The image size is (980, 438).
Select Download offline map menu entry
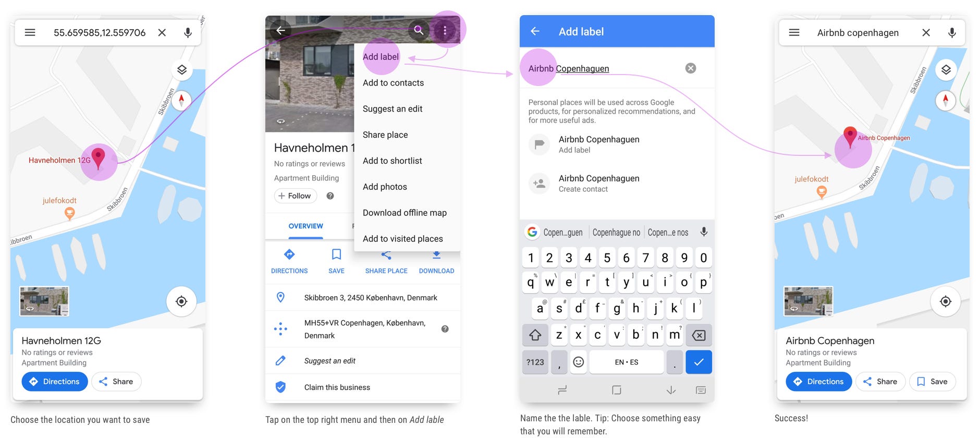(x=407, y=213)
